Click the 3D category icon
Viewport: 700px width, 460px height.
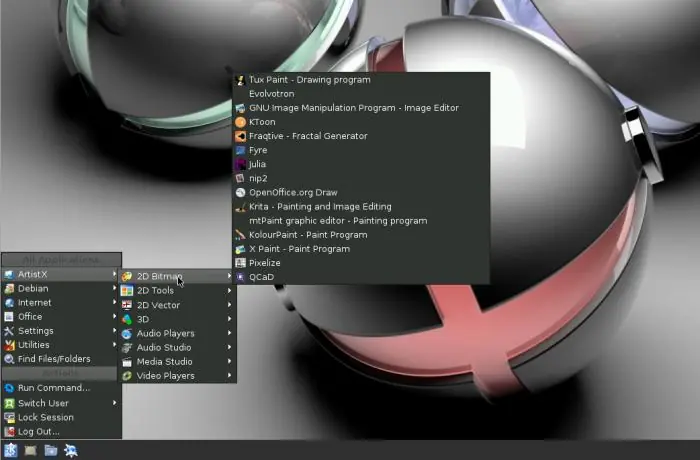127,319
